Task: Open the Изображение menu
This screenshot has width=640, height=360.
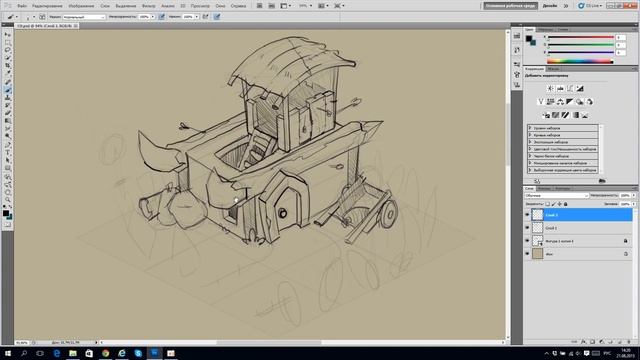Action: (x=81, y=6)
